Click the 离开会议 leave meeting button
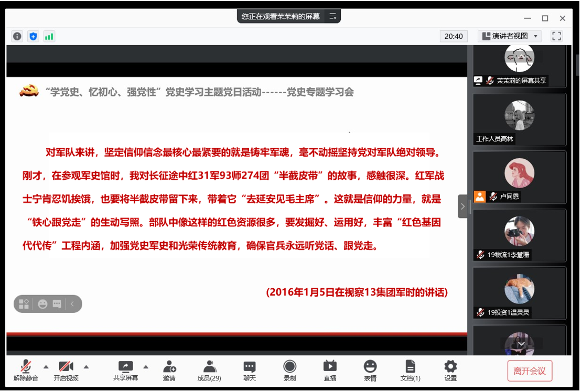This screenshot has width=582, height=392. 530,371
